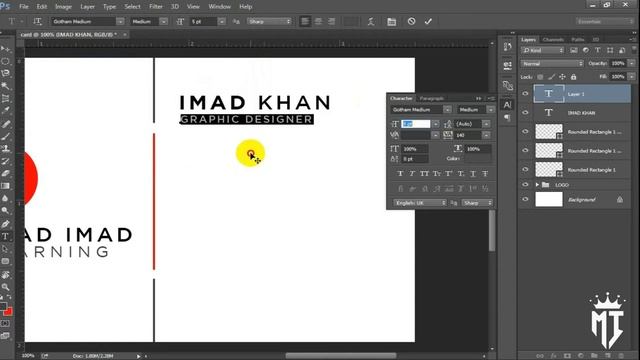
Task: Cancel current text edits
Action: click(411, 21)
